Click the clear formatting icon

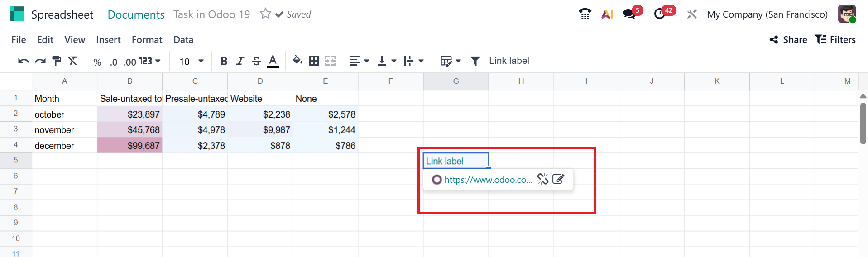pos(73,61)
